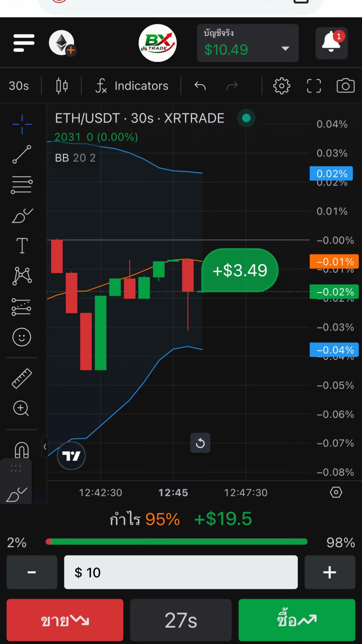Viewport: 362px width, 644px height.
Task: Undo the last chart action
Action: (x=200, y=86)
